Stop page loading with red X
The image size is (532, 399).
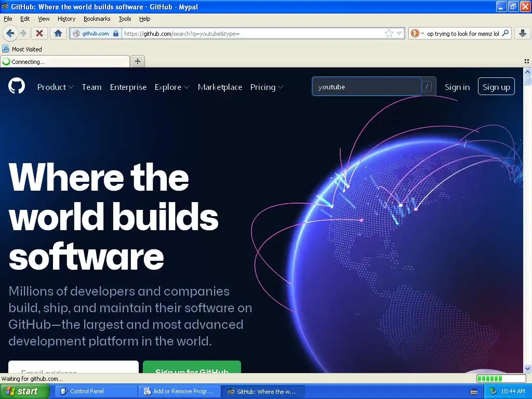pos(39,33)
